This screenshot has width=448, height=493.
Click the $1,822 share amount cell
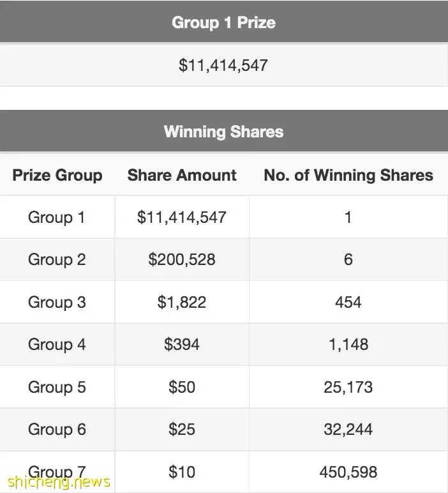click(182, 302)
